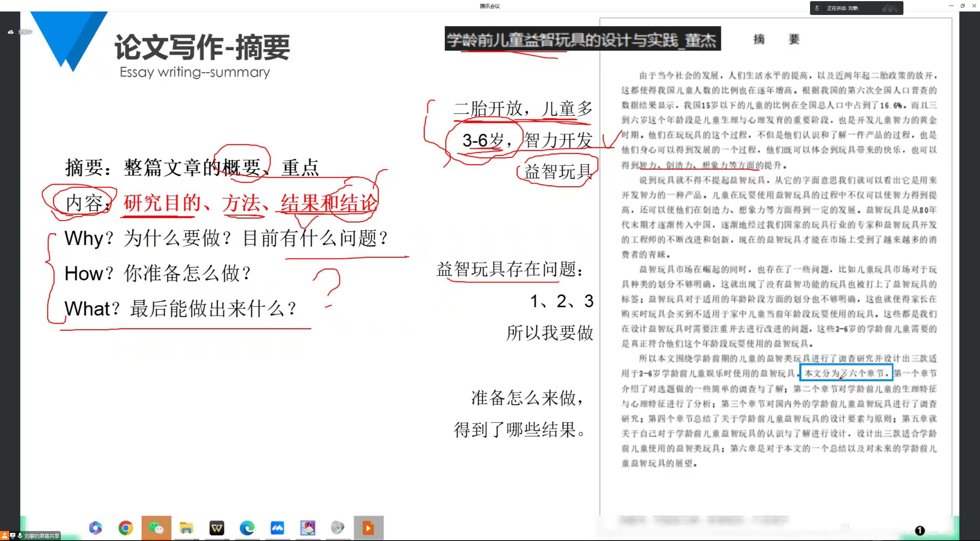Screen dimensions: 980x541
Task: Switch to WeChat taskbar icon
Action: click(156, 528)
